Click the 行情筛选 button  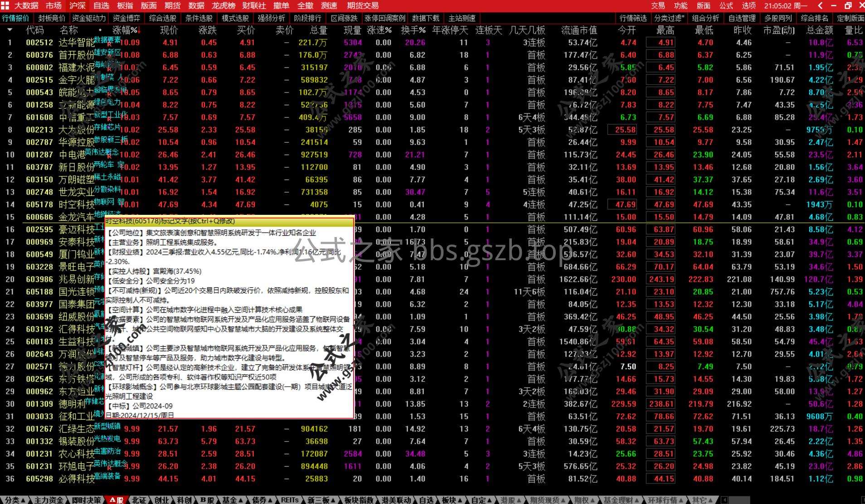[x=633, y=18]
